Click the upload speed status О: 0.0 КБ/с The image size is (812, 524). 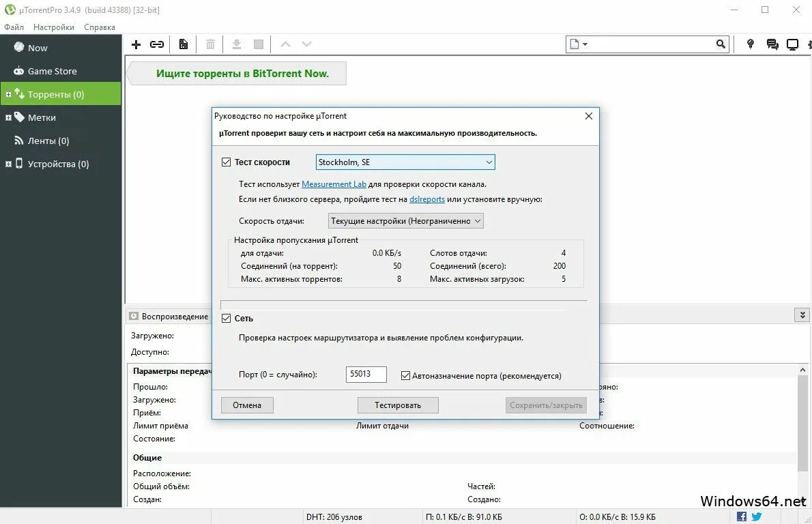(x=618, y=516)
